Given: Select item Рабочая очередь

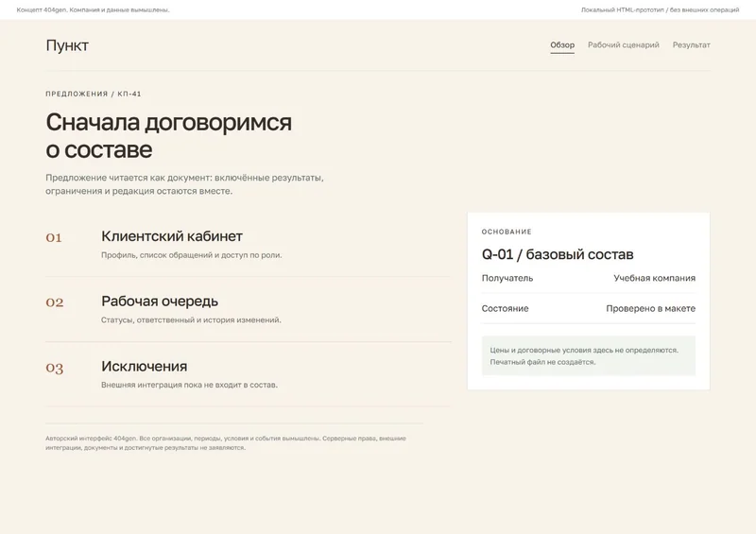Looking at the screenshot, I should pyautogui.click(x=160, y=301).
